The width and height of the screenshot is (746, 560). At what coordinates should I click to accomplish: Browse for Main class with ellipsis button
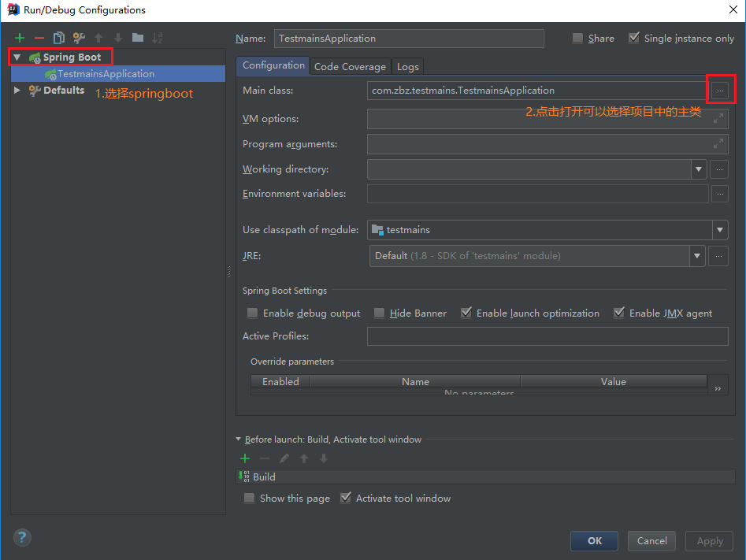(x=720, y=91)
